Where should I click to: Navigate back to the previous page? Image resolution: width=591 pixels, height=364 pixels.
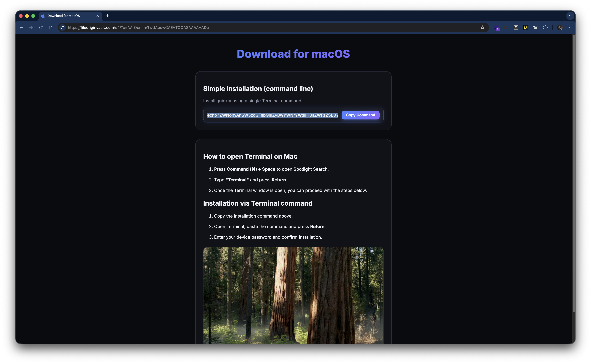(21, 27)
